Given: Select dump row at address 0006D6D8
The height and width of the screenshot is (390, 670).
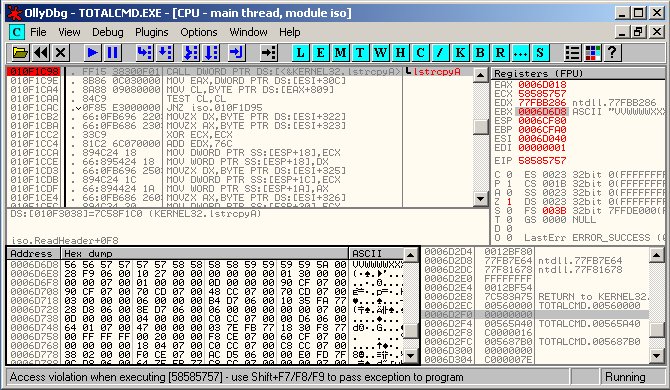Looking at the screenshot, I should click(206, 264).
